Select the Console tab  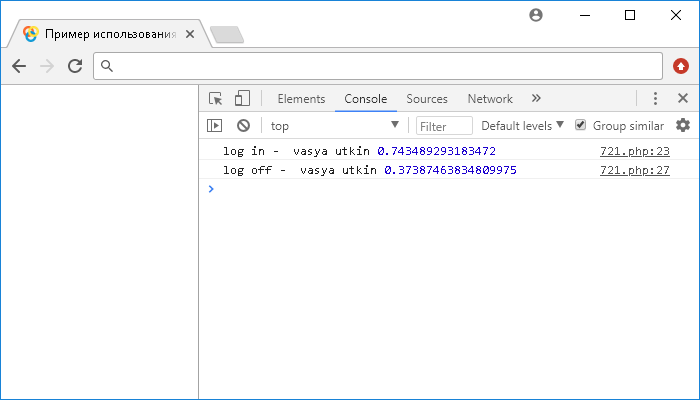[366, 99]
